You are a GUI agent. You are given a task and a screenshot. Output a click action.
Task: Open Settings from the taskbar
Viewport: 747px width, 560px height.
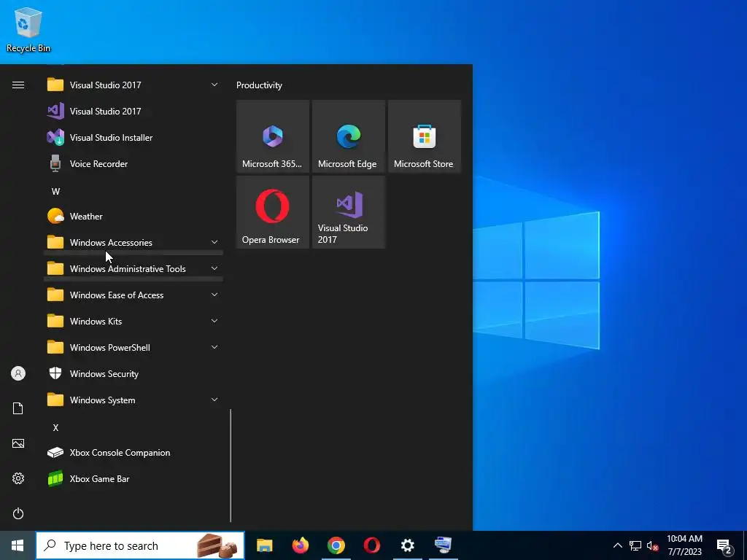click(x=407, y=545)
